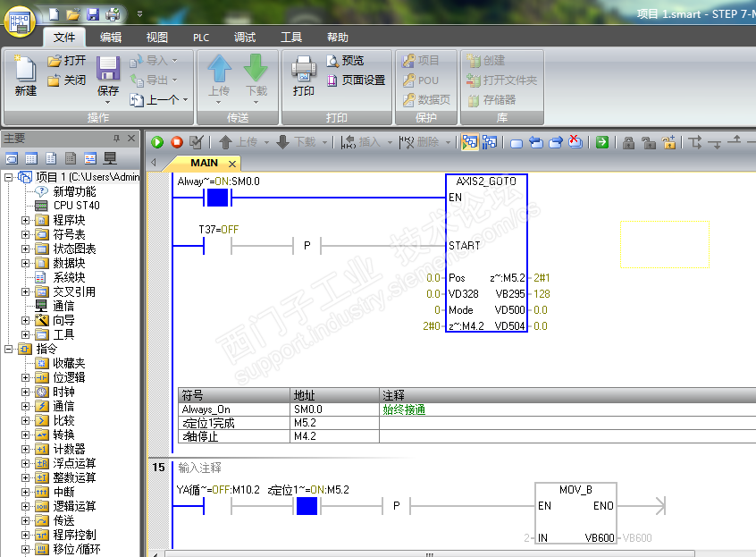
Task: Open the 帮助 ribbon tab
Action: pos(338,38)
